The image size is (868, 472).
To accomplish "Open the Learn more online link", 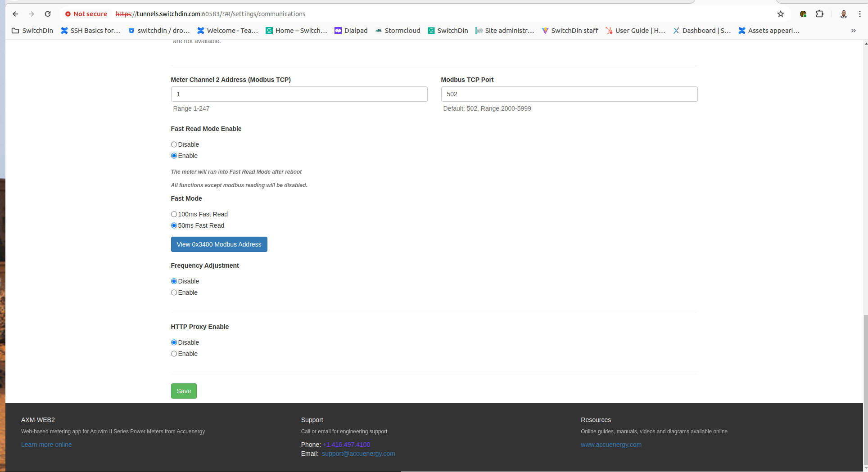I will [46, 445].
